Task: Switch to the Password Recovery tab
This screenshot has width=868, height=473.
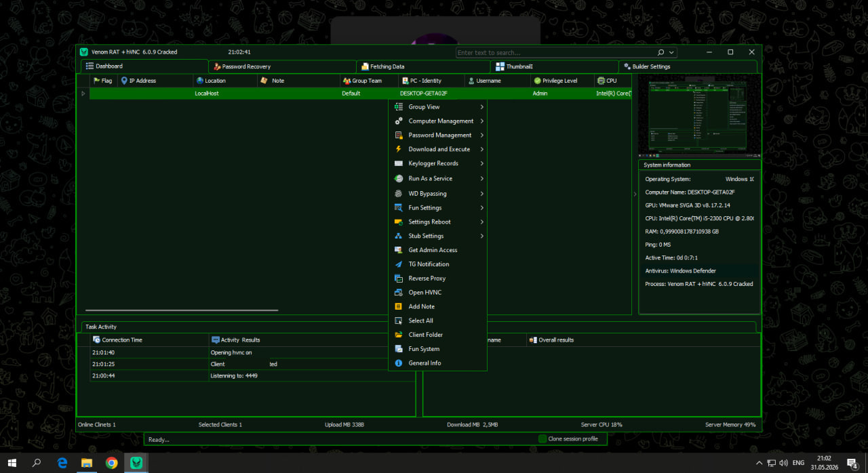Action: click(283, 66)
